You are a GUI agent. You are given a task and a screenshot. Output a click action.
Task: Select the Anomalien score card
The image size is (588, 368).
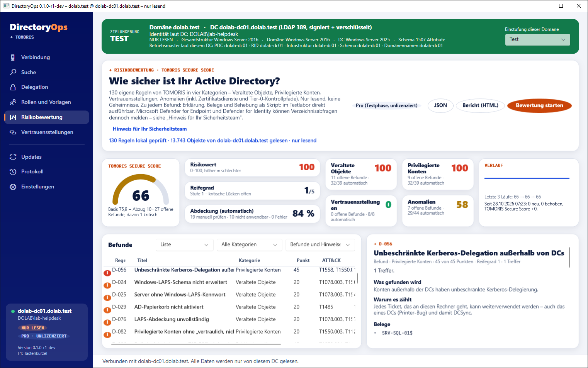coord(438,211)
